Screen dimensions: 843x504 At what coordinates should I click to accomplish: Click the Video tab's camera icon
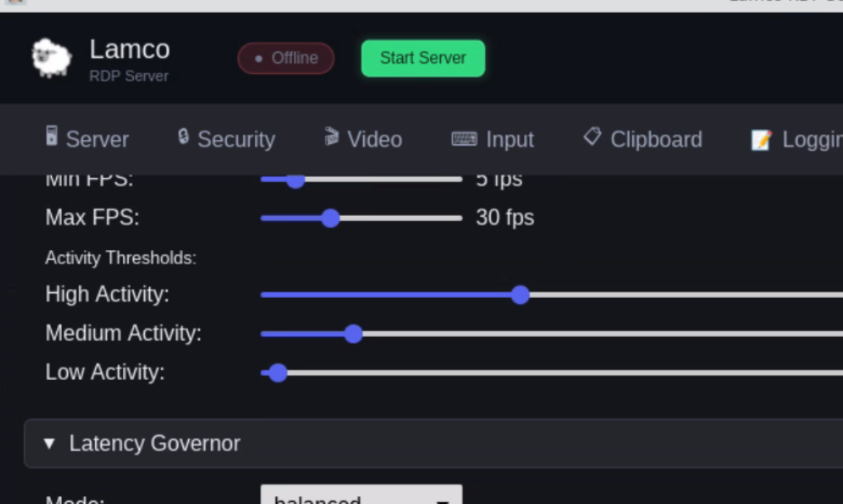tap(331, 135)
